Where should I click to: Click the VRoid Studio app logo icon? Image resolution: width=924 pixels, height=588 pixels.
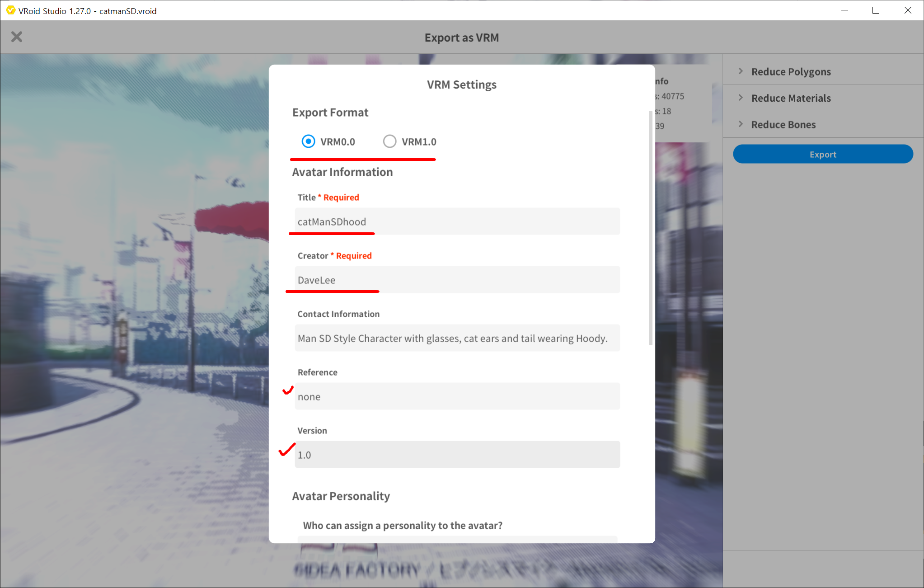tap(10, 10)
